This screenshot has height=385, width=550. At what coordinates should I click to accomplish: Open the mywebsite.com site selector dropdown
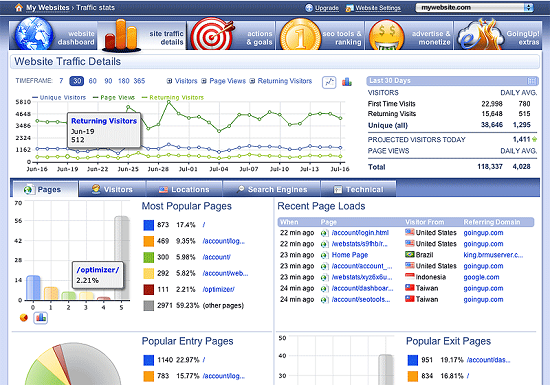click(x=474, y=7)
